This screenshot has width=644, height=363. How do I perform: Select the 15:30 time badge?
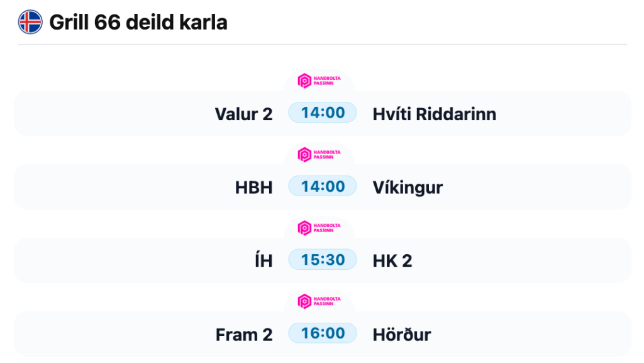[x=323, y=260]
